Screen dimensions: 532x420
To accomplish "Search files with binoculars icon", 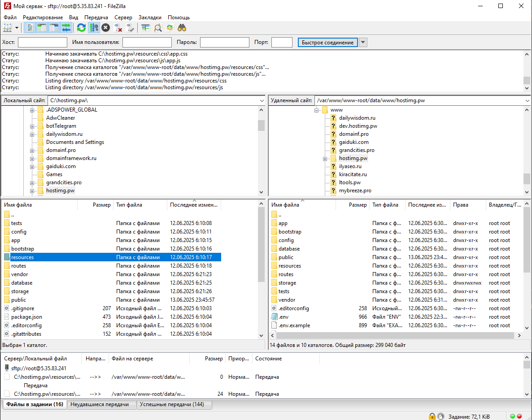I will pyautogui.click(x=182, y=28).
